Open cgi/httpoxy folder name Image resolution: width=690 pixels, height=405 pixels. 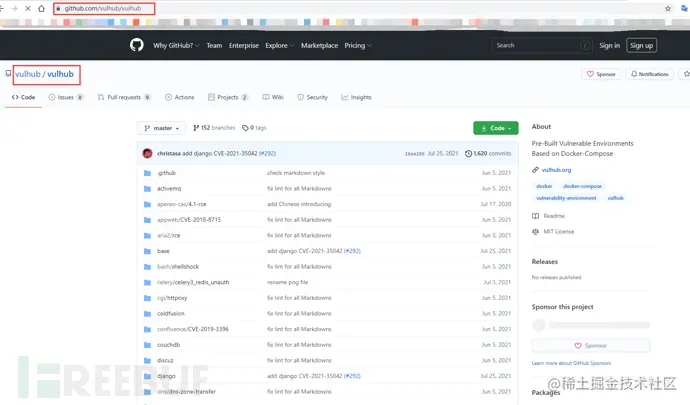pos(172,298)
